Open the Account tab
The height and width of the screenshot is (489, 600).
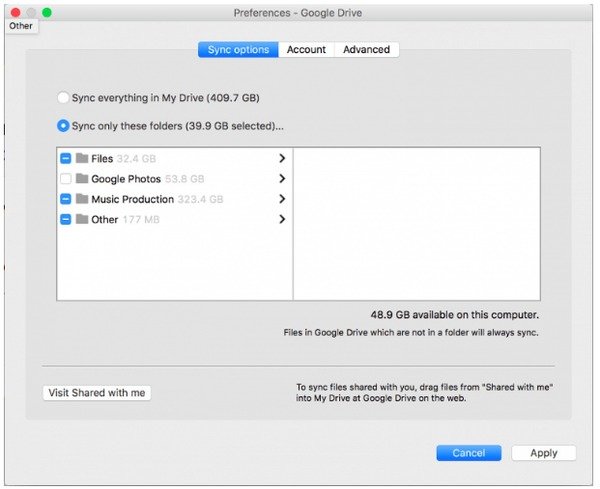(306, 50)
